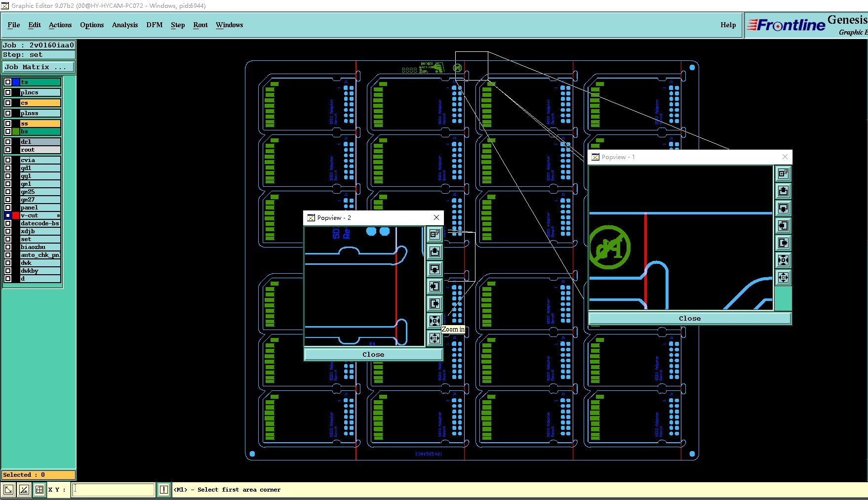
Task: Open the Rout menu
Action: [200, 25]
